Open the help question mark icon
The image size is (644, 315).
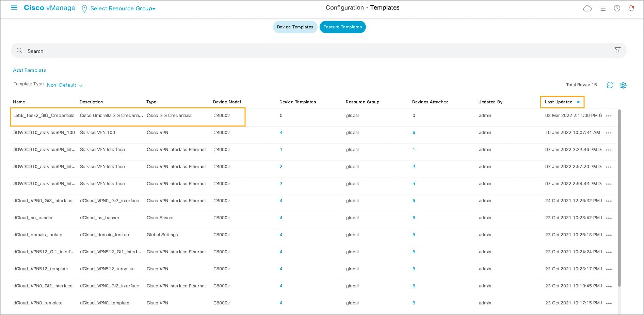[x=617, y=9]
